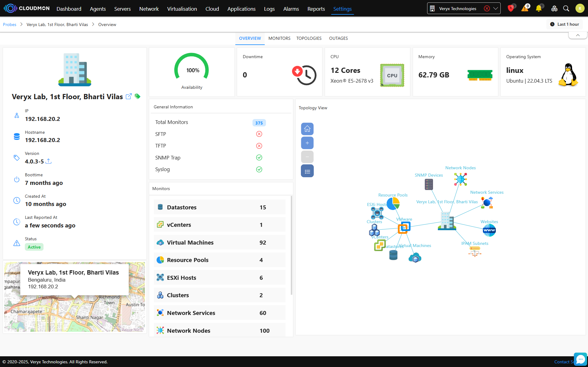Image resolution: width=588 pixels, height=367 pixels.
Task: Click the SFTP disabled status indicator
Action: pyautogui.click(x=259, y=134)
